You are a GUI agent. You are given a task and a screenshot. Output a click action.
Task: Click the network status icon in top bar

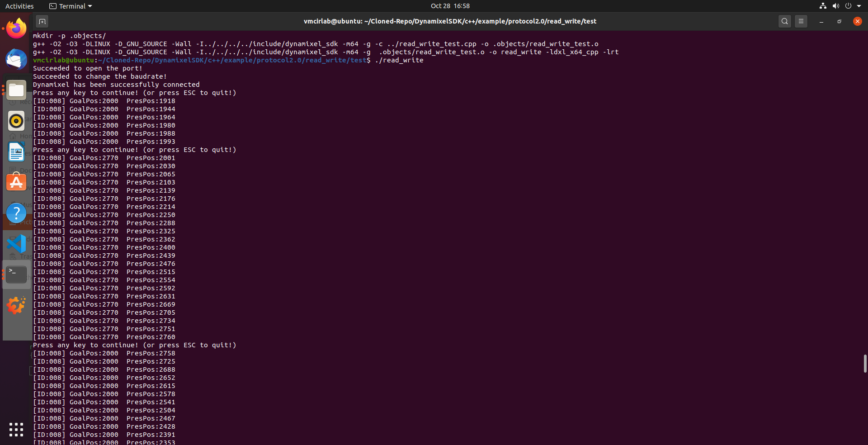click(x=822, y=6)
